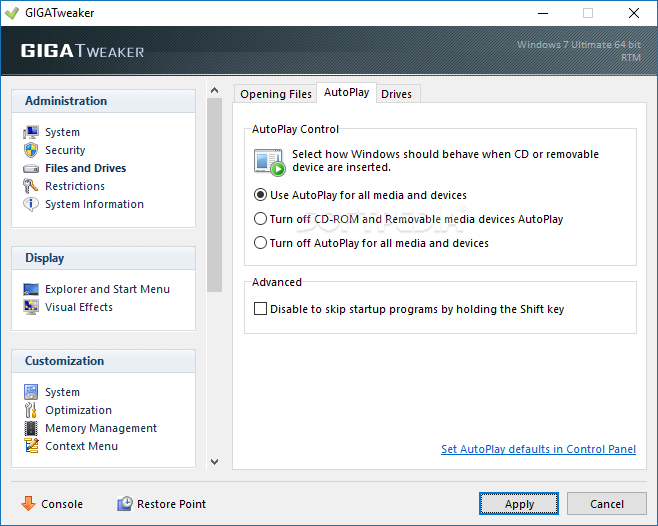Click the Memory Management chip icon
The height and width of the screenshot is (526, 658).
[31, 428]
